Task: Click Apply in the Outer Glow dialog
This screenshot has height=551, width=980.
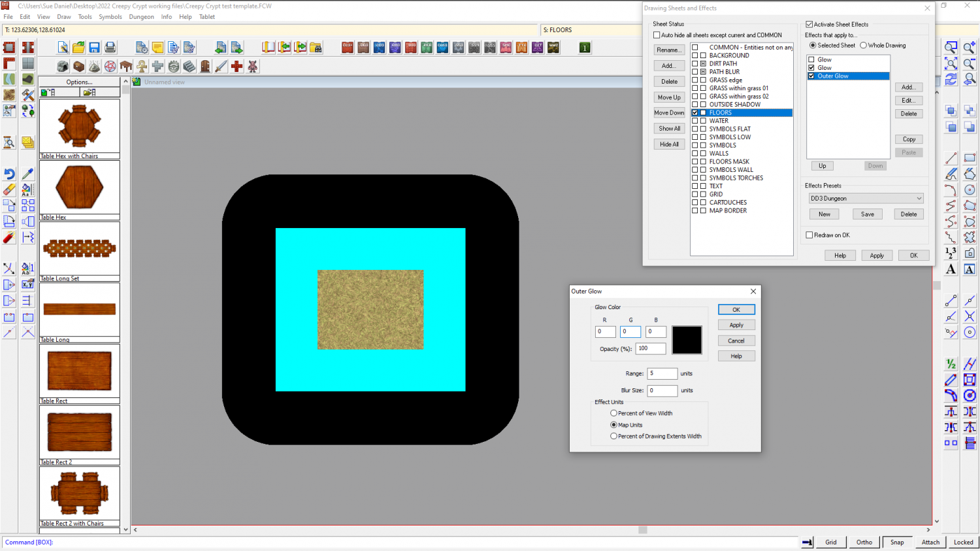Action: click(736, 325)
